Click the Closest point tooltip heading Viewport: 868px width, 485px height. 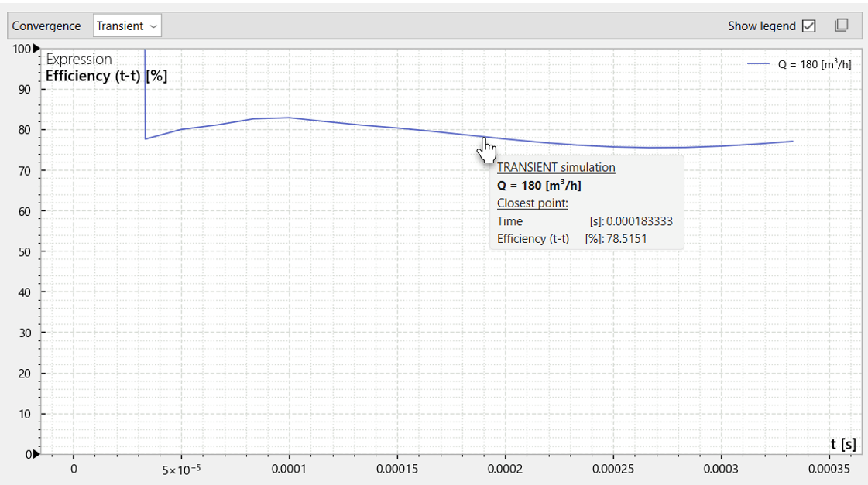click(532, 203)
